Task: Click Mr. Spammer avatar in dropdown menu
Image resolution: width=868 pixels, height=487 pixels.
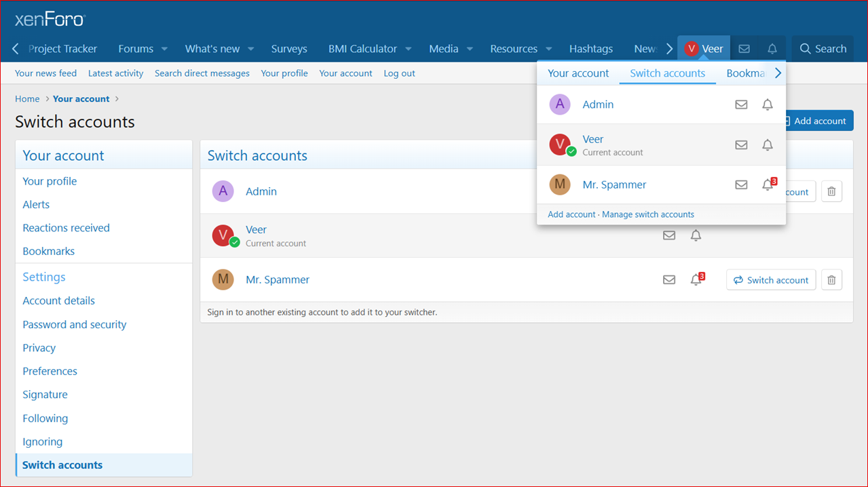Action: tap(559, 184)
